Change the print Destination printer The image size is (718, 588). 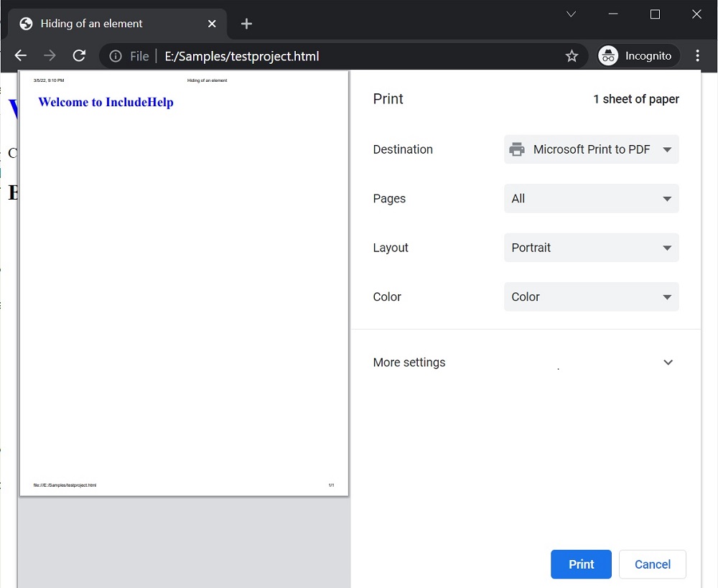click(x=591, y=149)
